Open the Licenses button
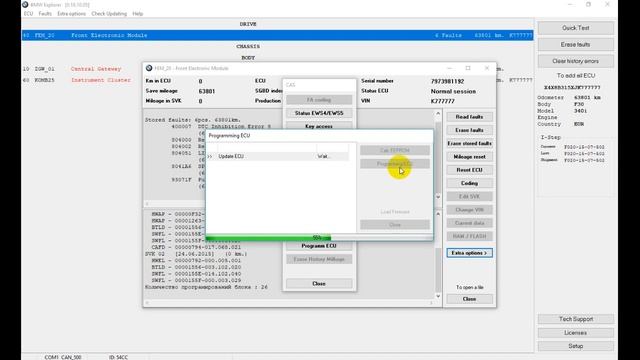 [x=576, y=333]
